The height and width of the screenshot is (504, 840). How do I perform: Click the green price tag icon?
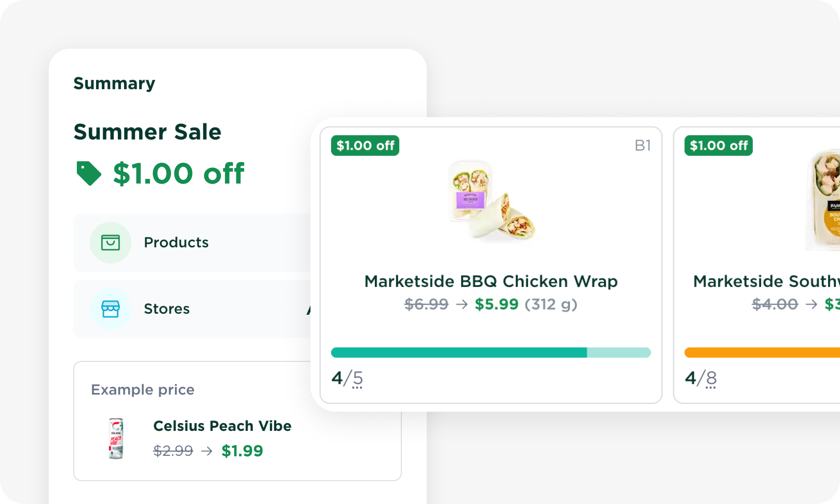click(x=89, y=173)
